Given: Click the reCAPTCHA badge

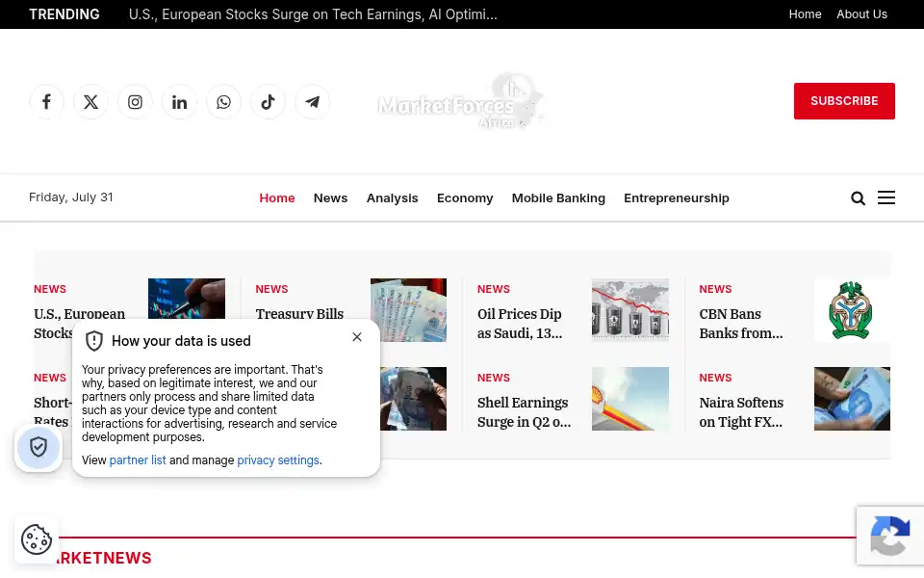Looking at the screenshot, I should point(889,536).
